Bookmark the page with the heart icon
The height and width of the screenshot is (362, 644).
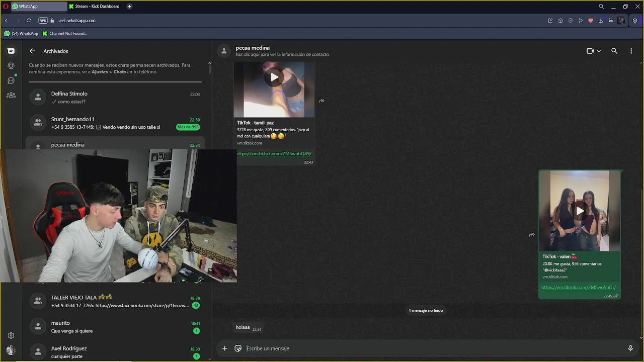(x=591, y=21)
